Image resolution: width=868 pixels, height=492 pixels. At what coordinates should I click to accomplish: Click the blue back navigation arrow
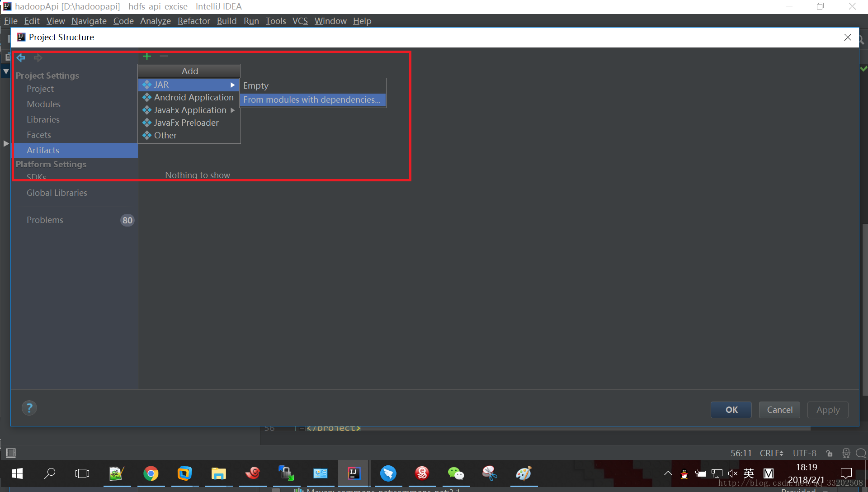point(21,58)
